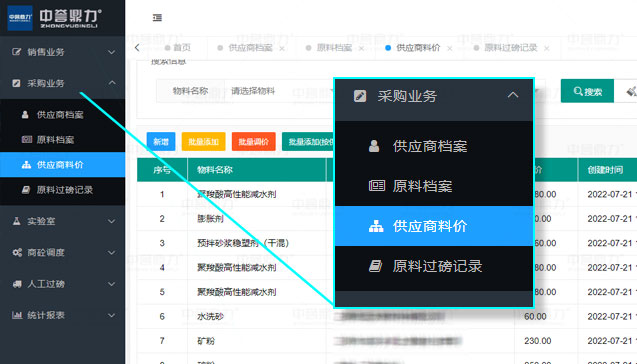Click the 原料档案 card icon in sidebar

pos(26,139)
